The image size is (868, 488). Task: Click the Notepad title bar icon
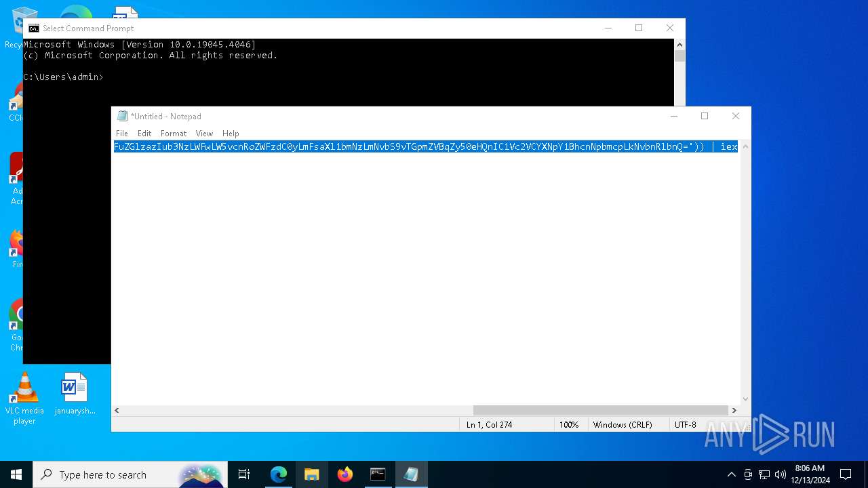coord(122,116)
